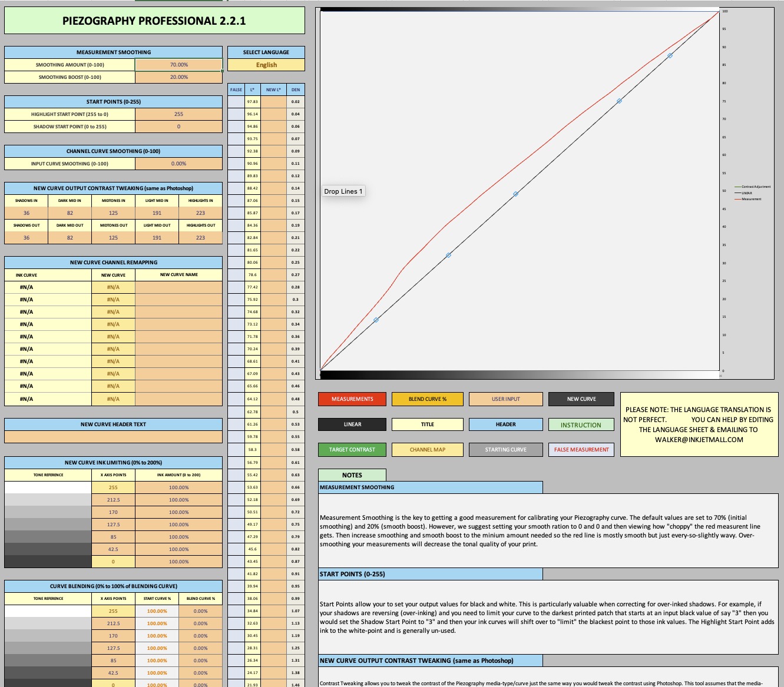The width and height of the screenshot is (784, 687).
Task: Click the SELECT LANGUAGE header
Action: (266, 52)
